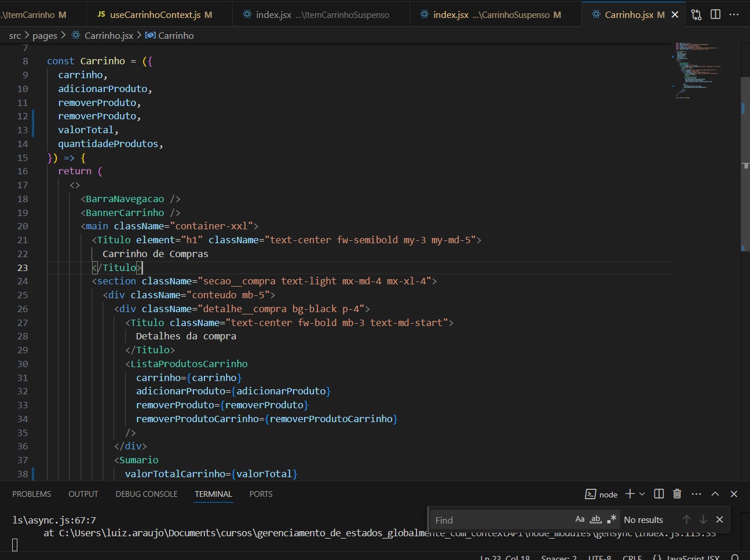Screen dimensions: 750x560
Task: Click the Sumario component tag
Action: point(139,460)
